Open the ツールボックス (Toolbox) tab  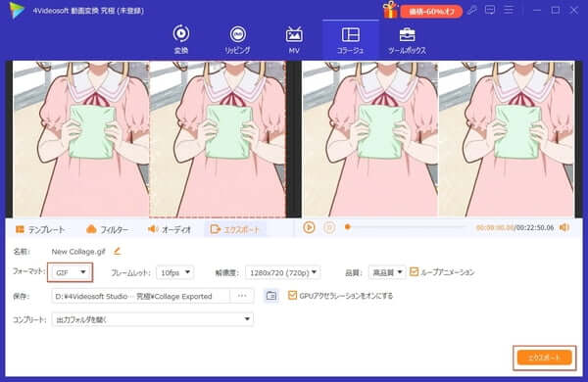(x=408, y=39)
